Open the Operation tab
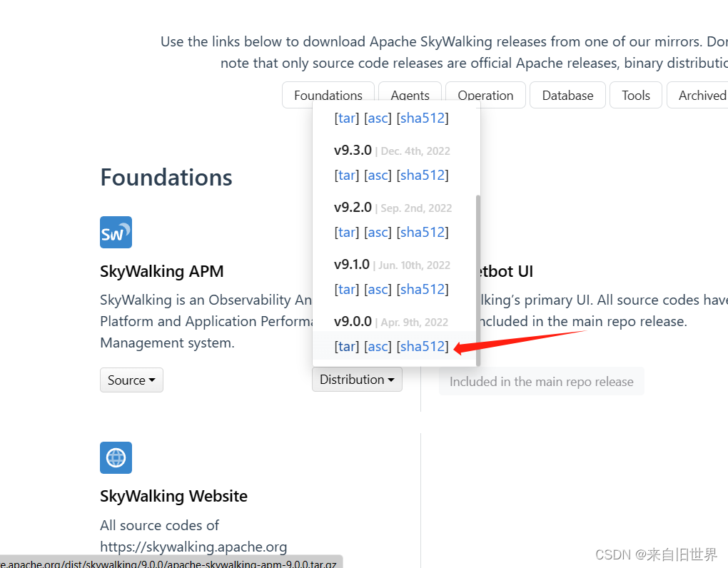Viewport: 728px width, 568px height. tap(485, 95)
